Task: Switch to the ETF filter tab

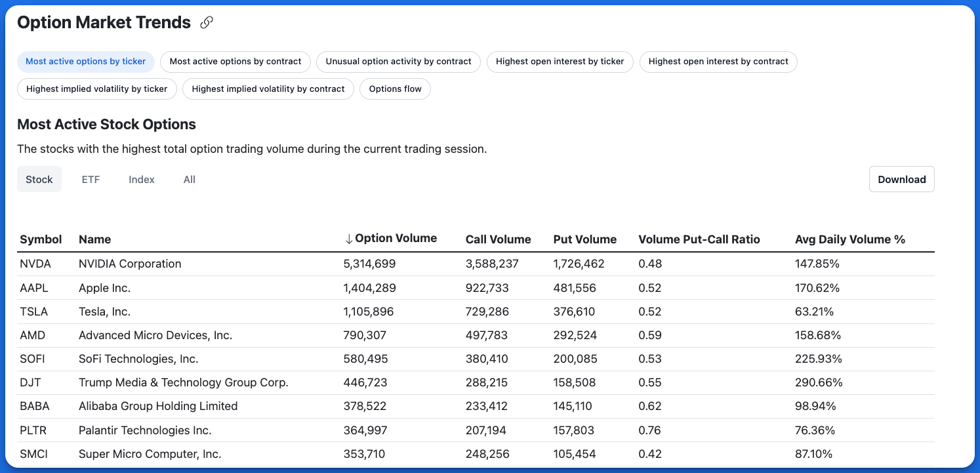Action: point(91,180)
